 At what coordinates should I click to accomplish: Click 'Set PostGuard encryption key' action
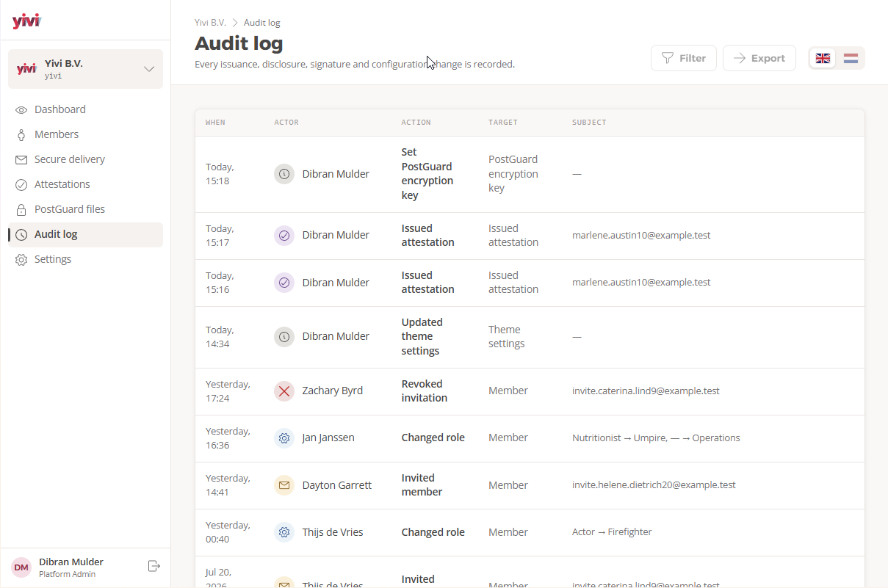(x=427, y=174)
